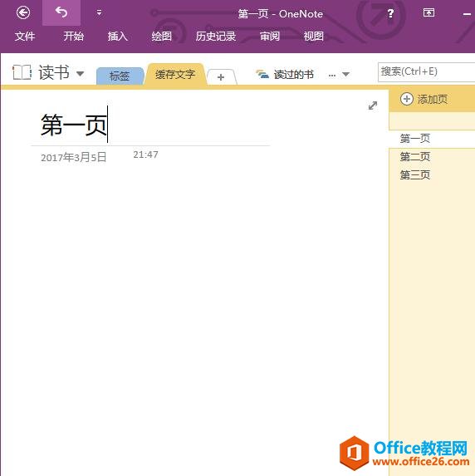Viewport: 475px width, 476px height.
Task: Click the Back arrow icon
Action: pos(23,12)
